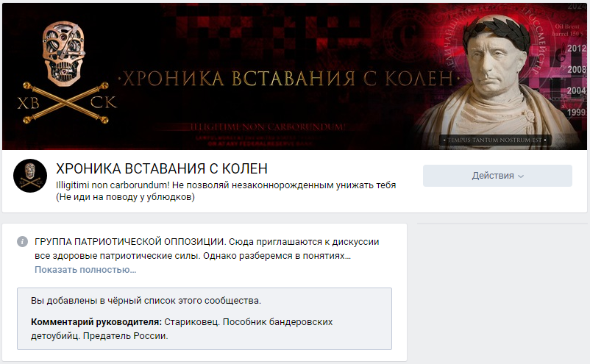
Task: Click the crossed golden rods in the banner
Action: coord(65,104)
